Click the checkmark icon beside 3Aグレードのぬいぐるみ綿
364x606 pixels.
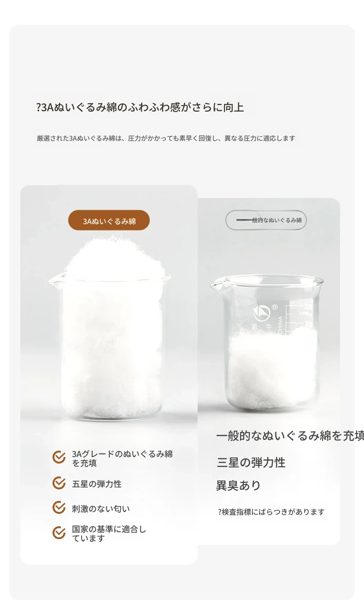coord(59,457)
